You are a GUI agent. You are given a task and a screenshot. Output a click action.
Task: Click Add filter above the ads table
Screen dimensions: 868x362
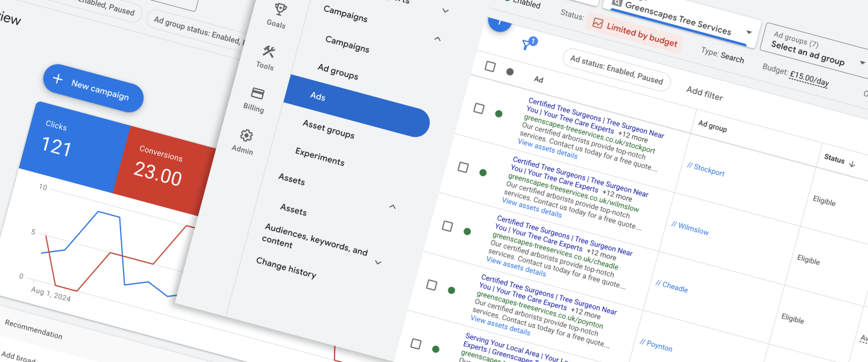705,94
